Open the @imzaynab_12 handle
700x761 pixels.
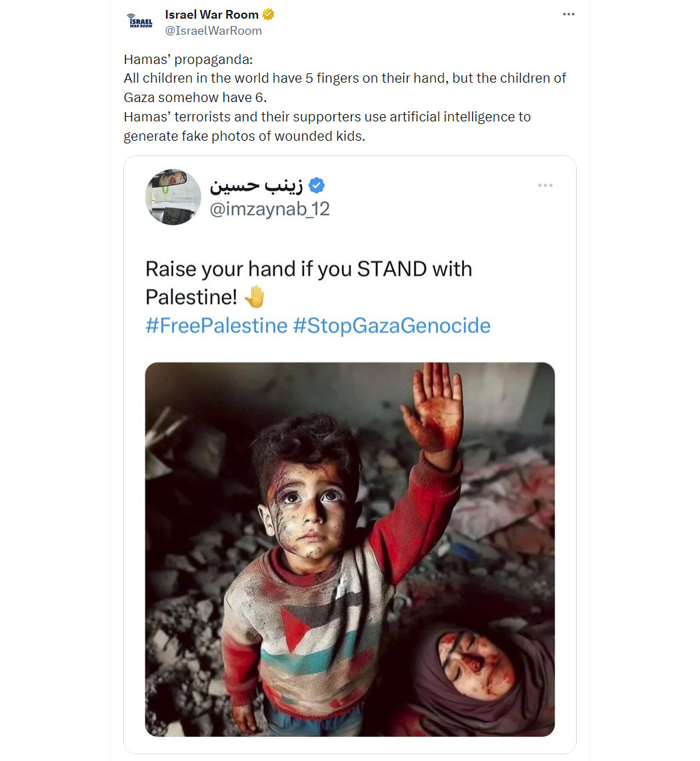pos(270,209)
